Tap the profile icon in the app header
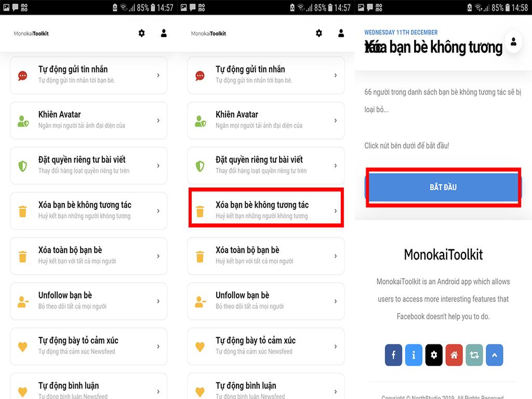This screenshot has height=399, width=532. click(164, 33)
